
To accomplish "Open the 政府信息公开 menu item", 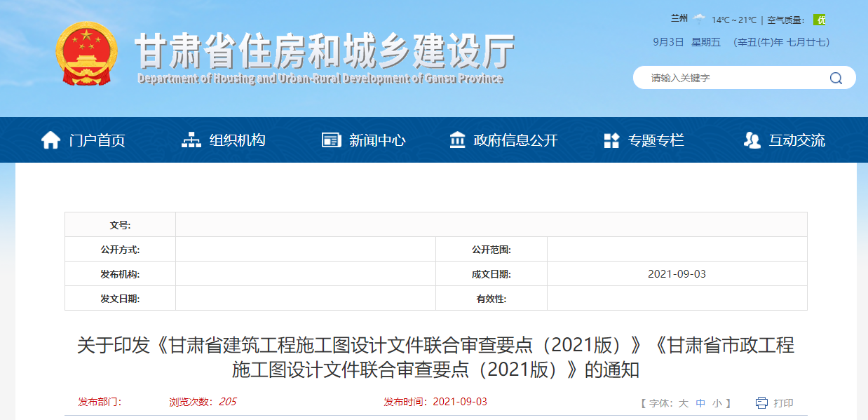I will [515, 140].
